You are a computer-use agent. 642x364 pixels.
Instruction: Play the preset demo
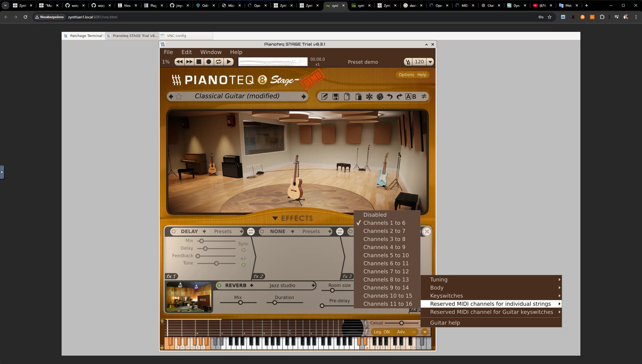[x=229, y=62]
